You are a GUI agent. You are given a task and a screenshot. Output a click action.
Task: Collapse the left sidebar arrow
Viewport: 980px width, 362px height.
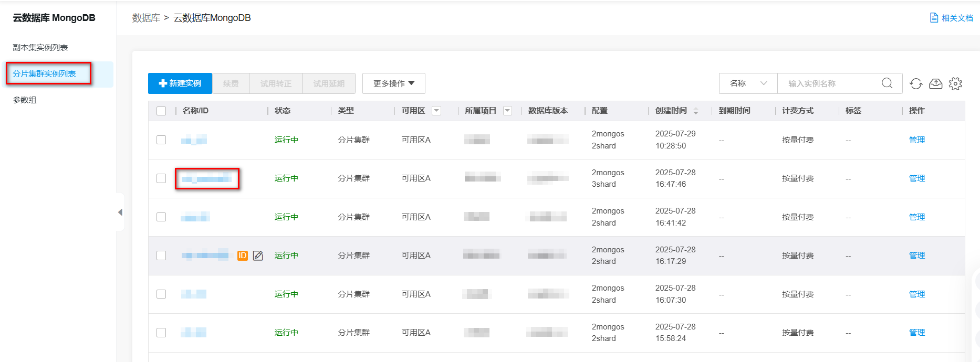[x=120, y=212]
